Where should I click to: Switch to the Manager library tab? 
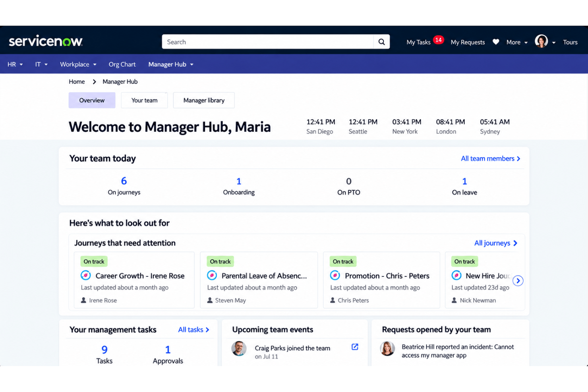(204, 100)
